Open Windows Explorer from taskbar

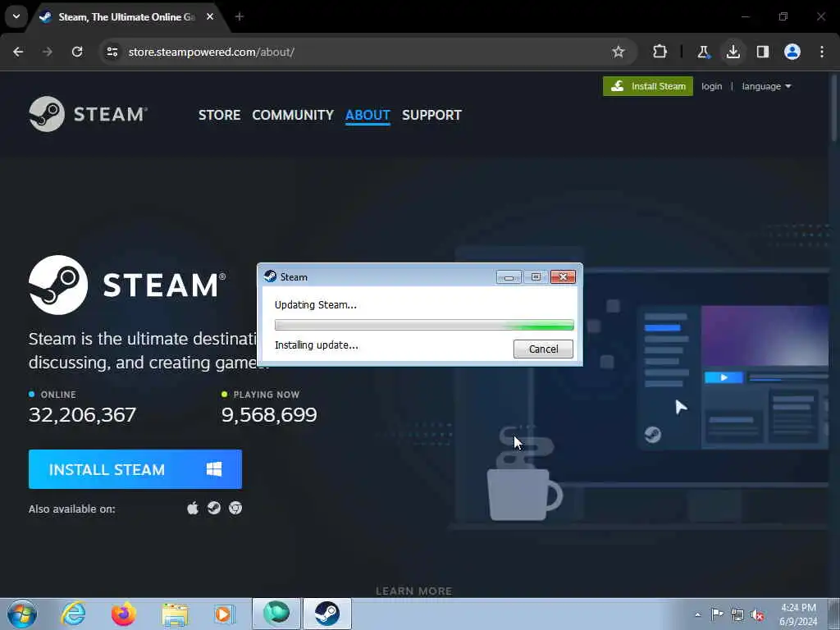[175, 614]
